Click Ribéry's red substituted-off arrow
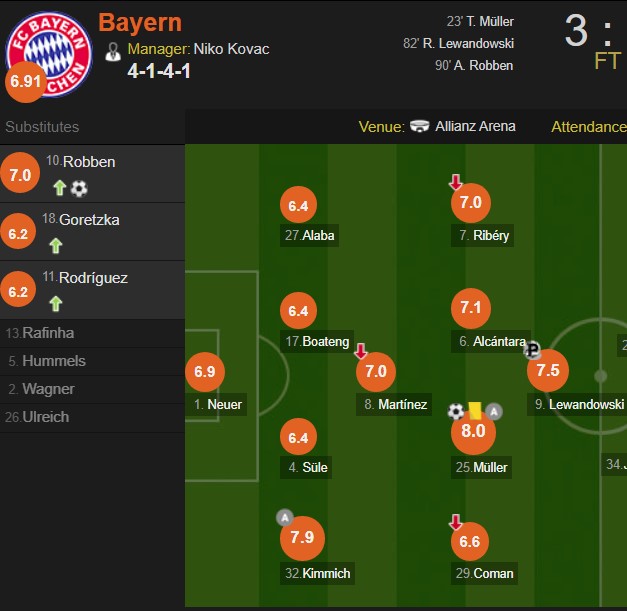Viewport: 627px width, 611px height. pyautogui.click(x=455, y=182)
